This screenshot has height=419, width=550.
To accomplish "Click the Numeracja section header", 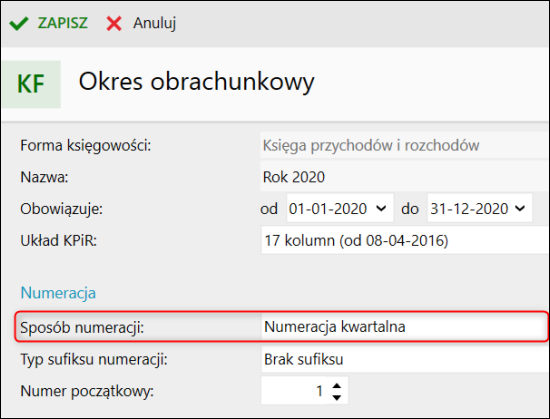I will [x=58, y=293].
